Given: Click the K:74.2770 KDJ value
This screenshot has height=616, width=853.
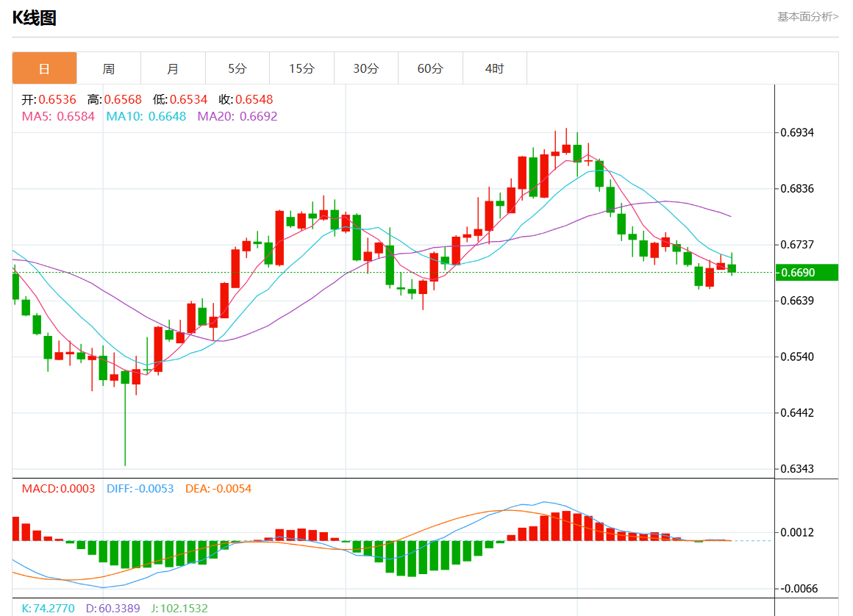Looking at the screenshot, I should point(49,609).
